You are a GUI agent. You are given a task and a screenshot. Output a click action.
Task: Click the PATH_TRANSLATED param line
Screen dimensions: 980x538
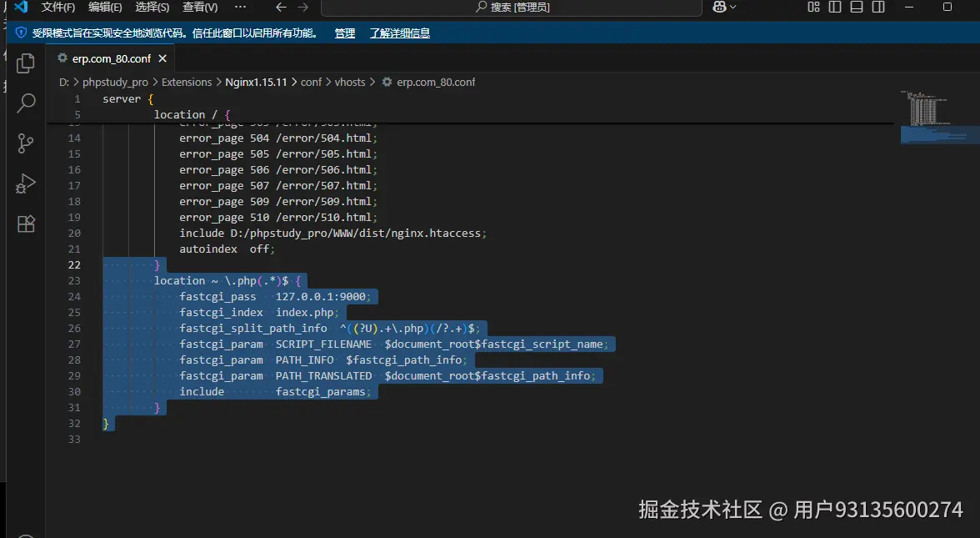[387, 375]
